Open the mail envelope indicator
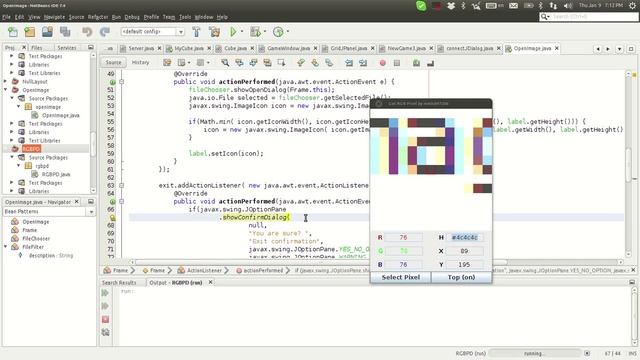The height and width of the screenshot is (360, 640). (x=513, y=6)
